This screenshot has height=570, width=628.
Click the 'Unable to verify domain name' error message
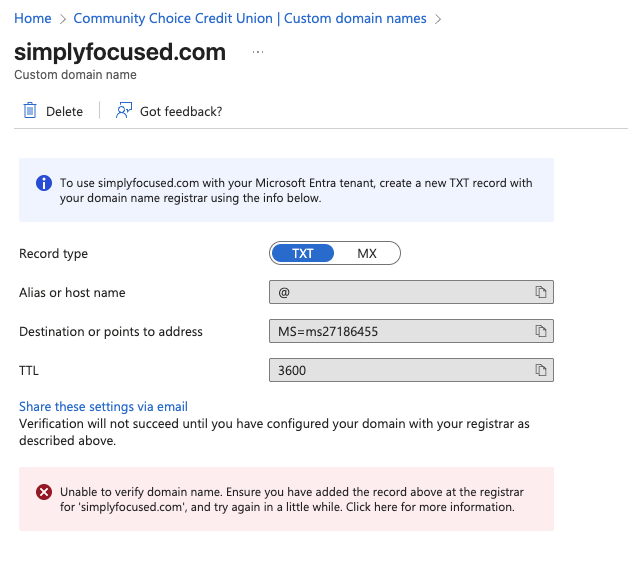292,499
